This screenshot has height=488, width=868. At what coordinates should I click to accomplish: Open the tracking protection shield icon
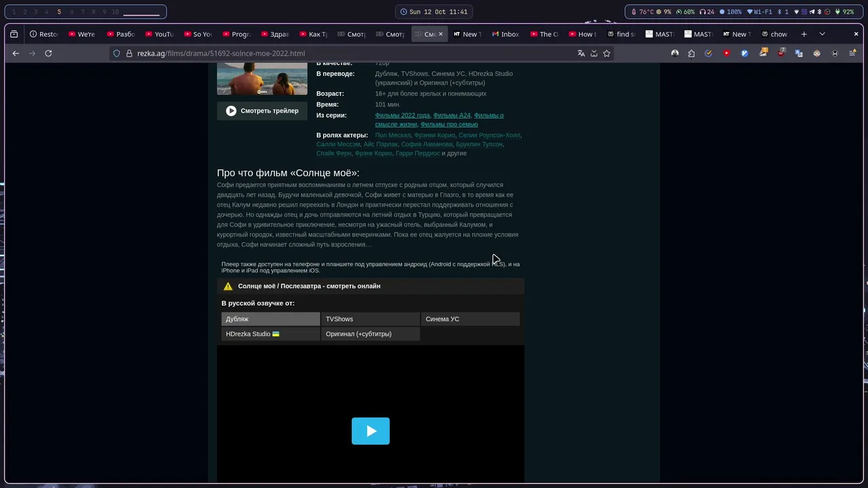(x=117, y=53)
